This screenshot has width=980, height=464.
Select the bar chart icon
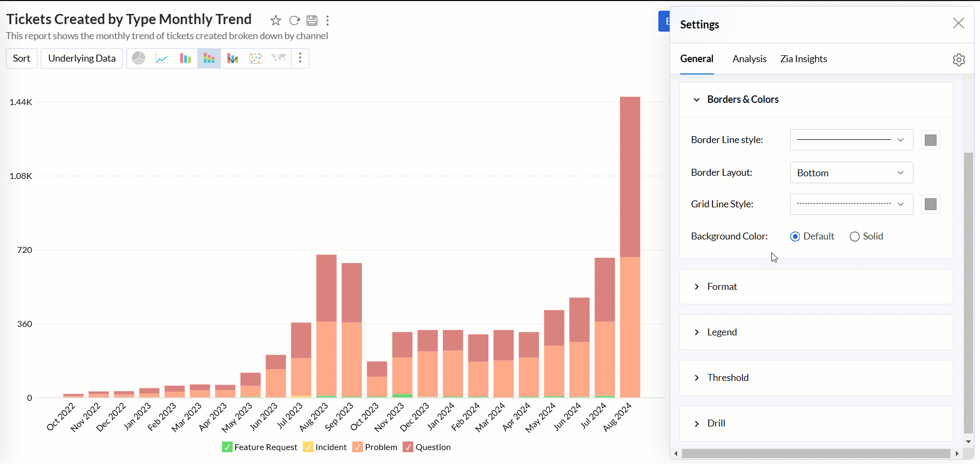pyautogui.click(x=185, y=58)
